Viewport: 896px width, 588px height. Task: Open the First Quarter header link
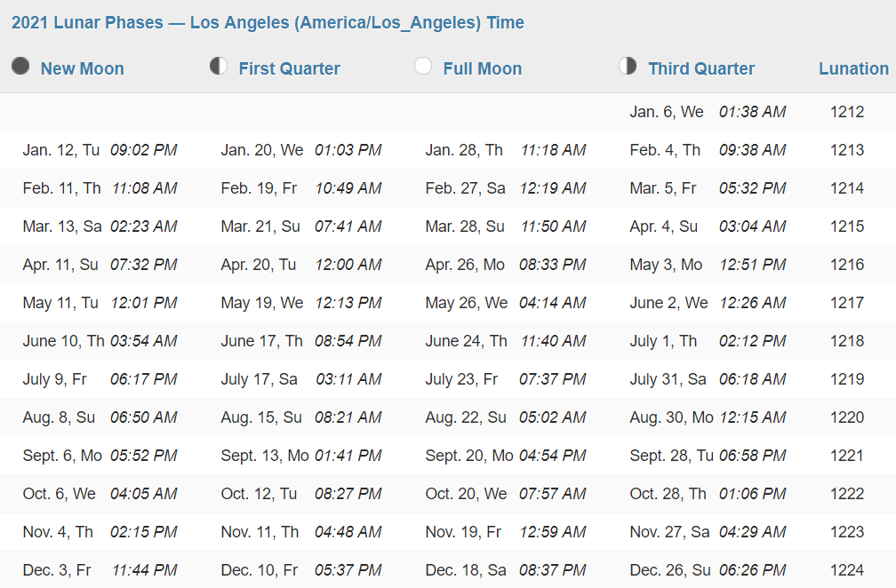pyautogui.click(x=289, y=68)
